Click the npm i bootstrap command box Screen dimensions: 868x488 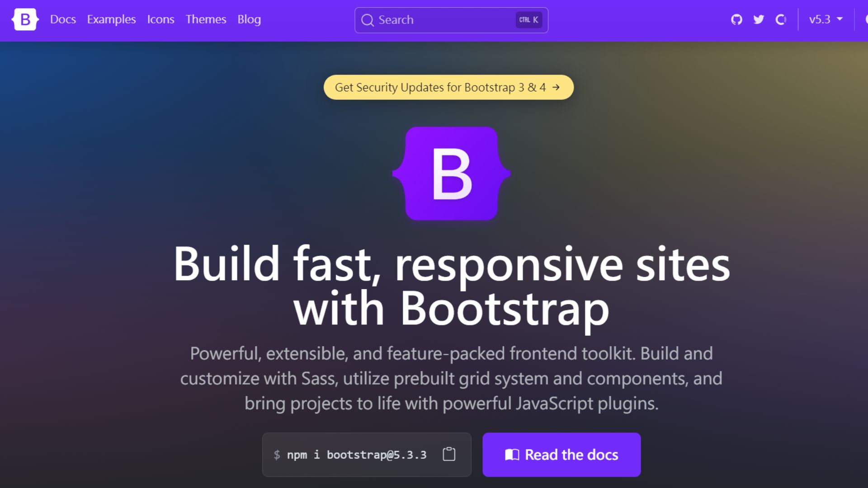click(357, 455)
